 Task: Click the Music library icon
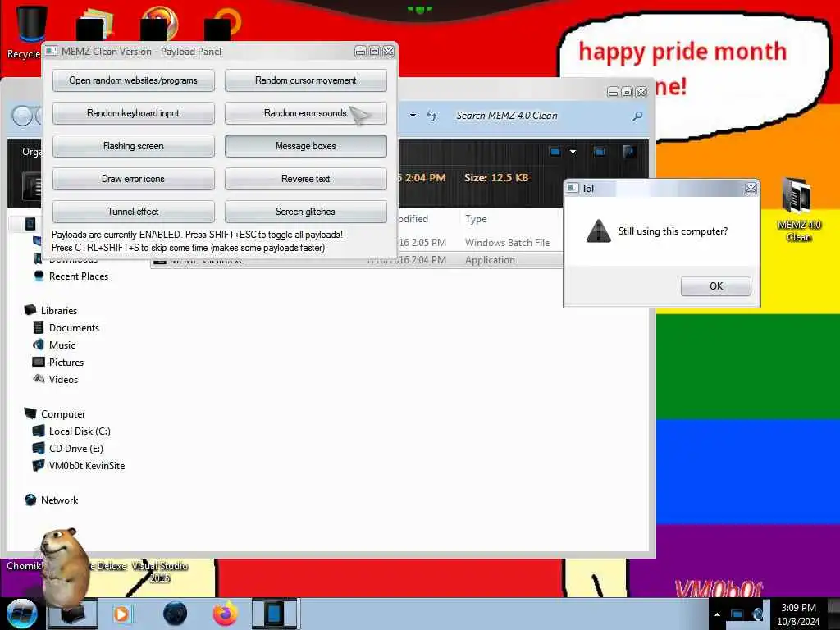coord(39,345)
